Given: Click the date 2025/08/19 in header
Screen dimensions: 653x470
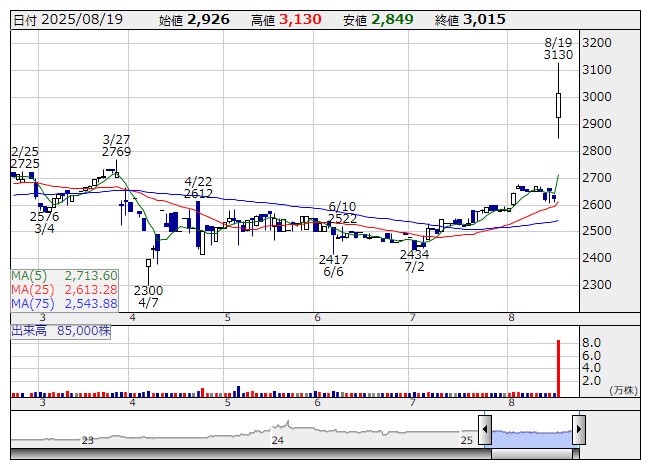Looking at the screenshot, I should (x=82, y=19).
